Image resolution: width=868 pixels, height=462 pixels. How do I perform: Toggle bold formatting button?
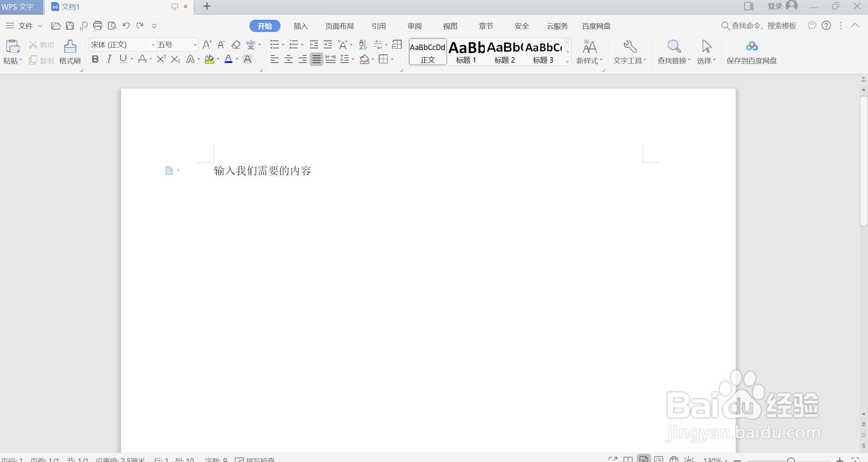pyautogui.click(x=95, y=59)
